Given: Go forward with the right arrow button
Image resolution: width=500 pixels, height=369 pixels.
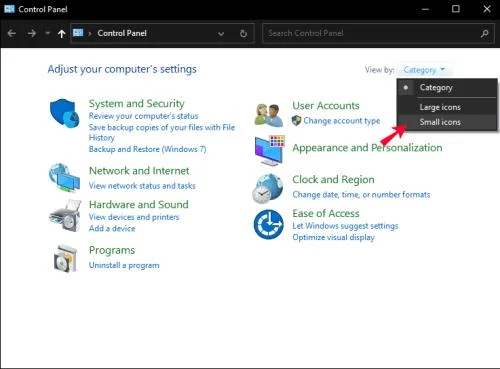Looking at the screenshot, I should [x=32, y=33].
